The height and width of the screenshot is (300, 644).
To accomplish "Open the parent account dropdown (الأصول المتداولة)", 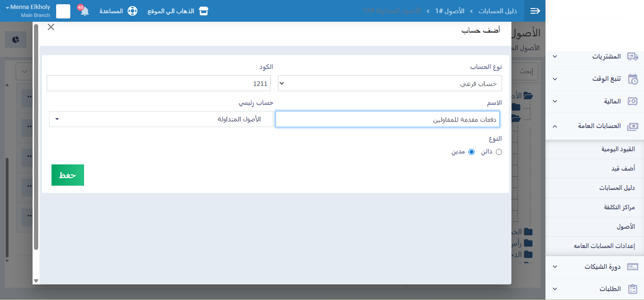I will 161,119.
